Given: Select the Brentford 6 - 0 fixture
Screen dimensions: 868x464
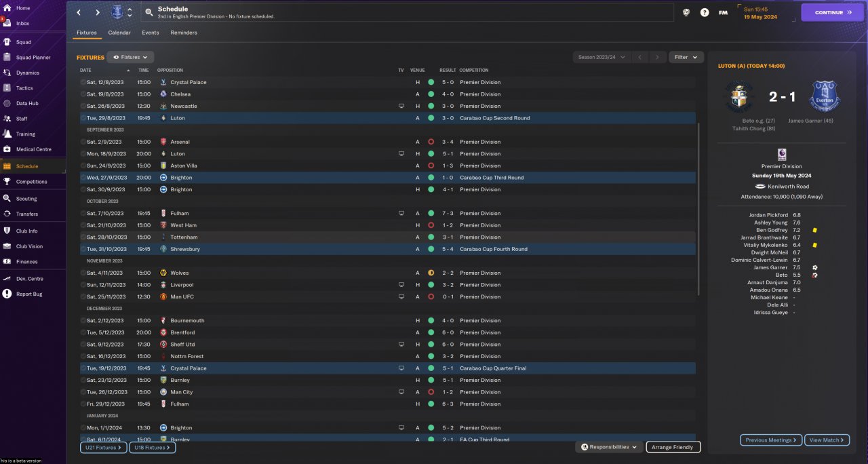Looking at the screenshot, I should coord(387,332).
